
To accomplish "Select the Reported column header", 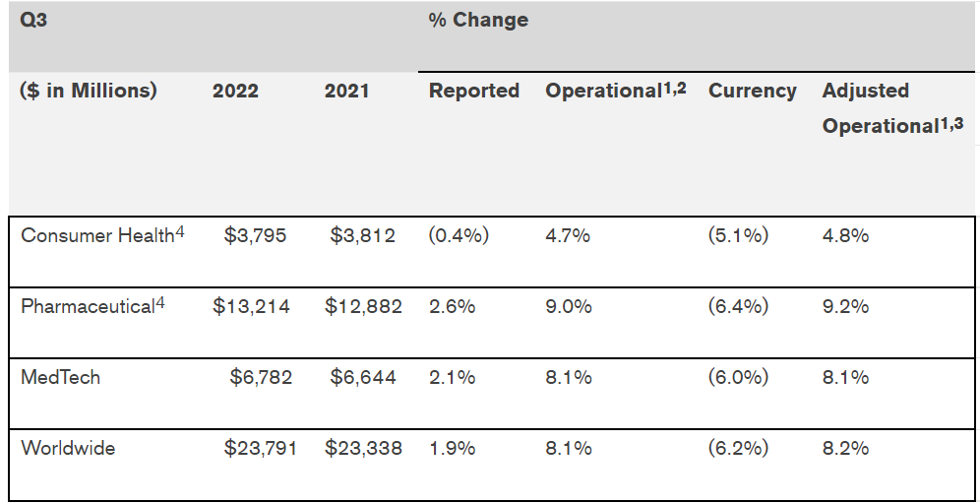I will [x=474, y=91].
